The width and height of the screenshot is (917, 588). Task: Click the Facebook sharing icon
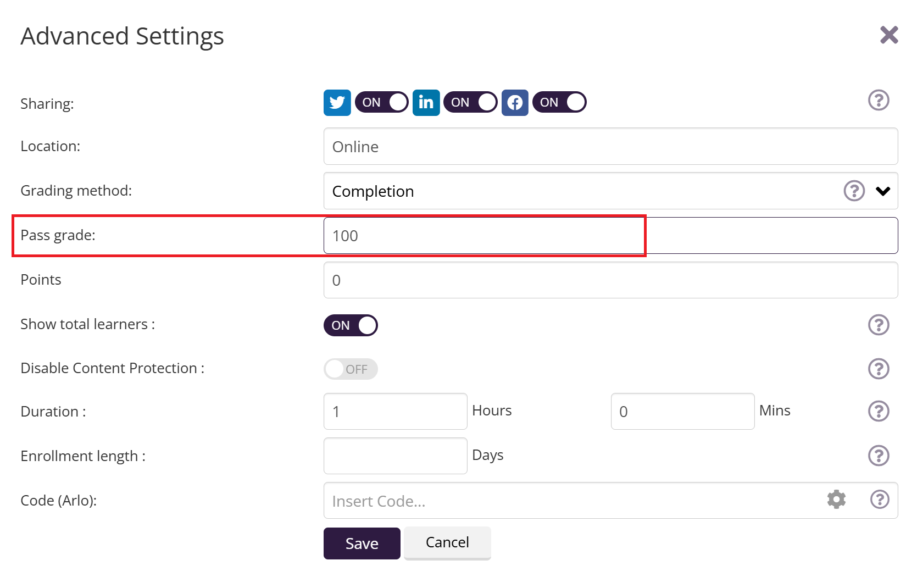pos(515,103)
